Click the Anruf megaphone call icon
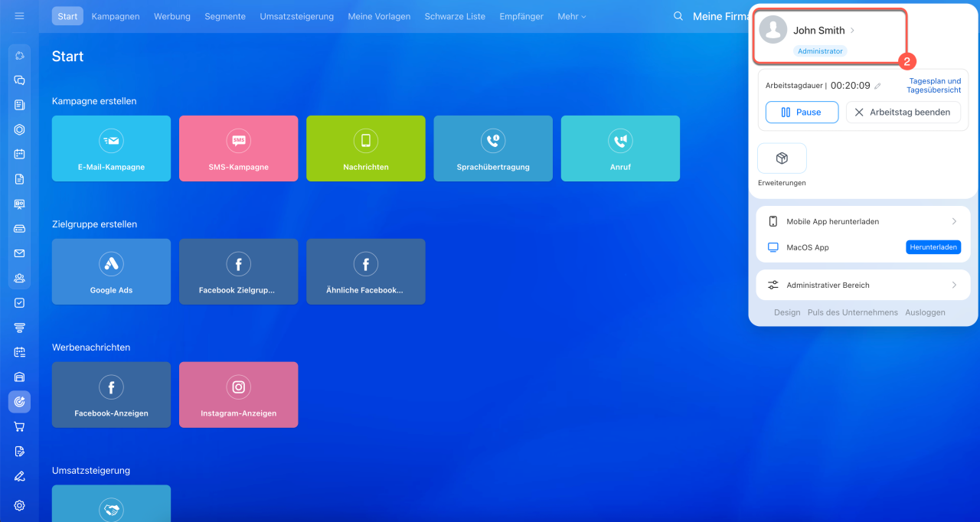 pyautogui.click(x=620, y=141)
